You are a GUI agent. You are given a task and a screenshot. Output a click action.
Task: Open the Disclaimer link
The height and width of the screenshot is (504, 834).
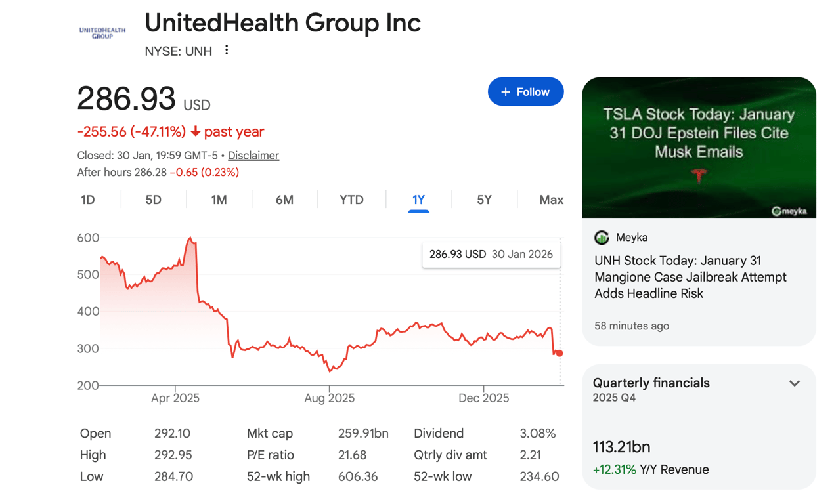pyautogui.click(x=253, y=156)
